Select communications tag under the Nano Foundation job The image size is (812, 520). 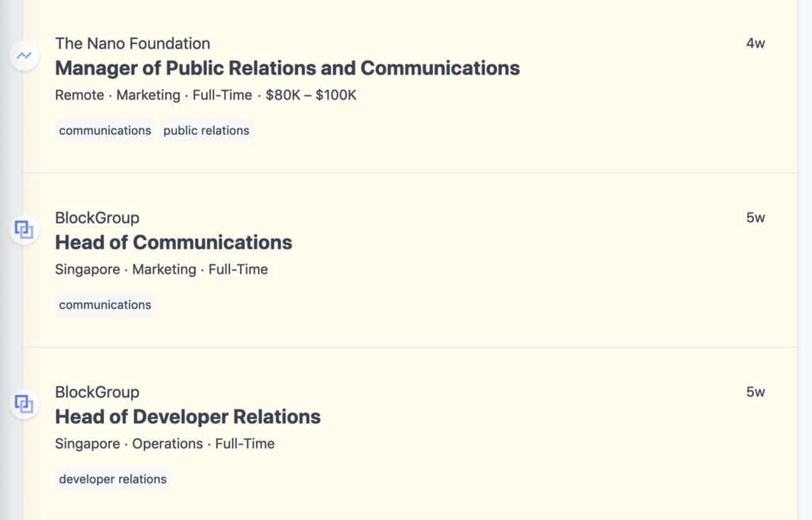point(105,131)
